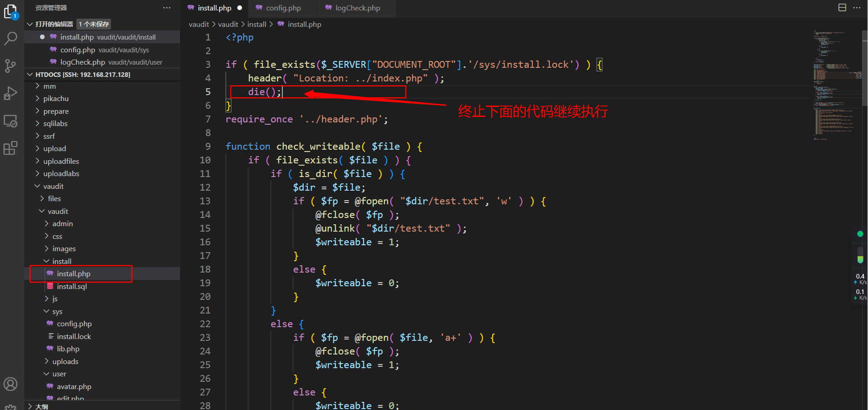
Task: Expand the outline section at bottom
Action: coord(30,406)
